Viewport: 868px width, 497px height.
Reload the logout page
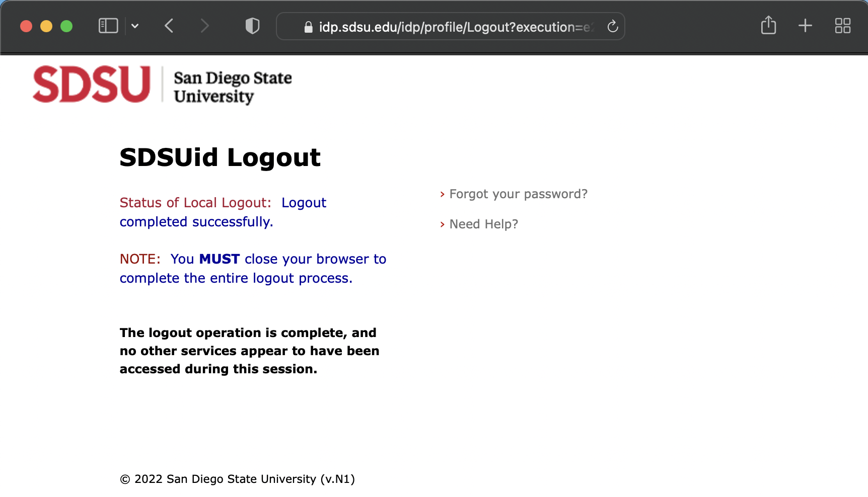[x=612, y=26]
